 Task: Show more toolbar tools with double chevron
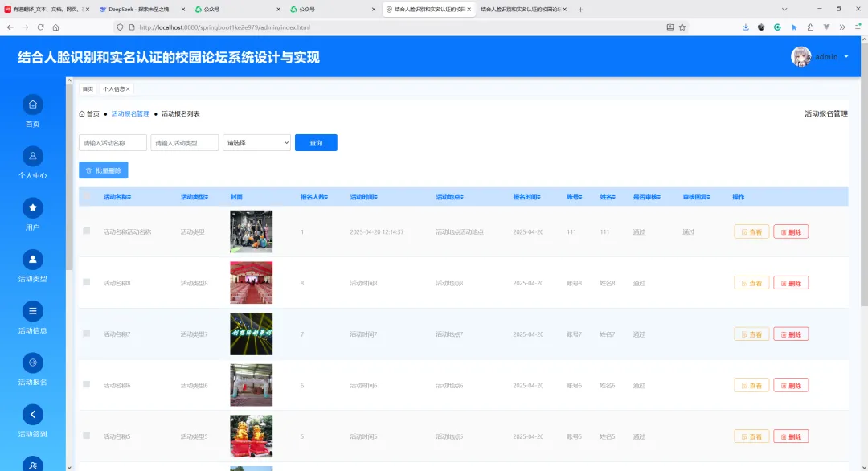pyautogui.click(x=842, y=27)
